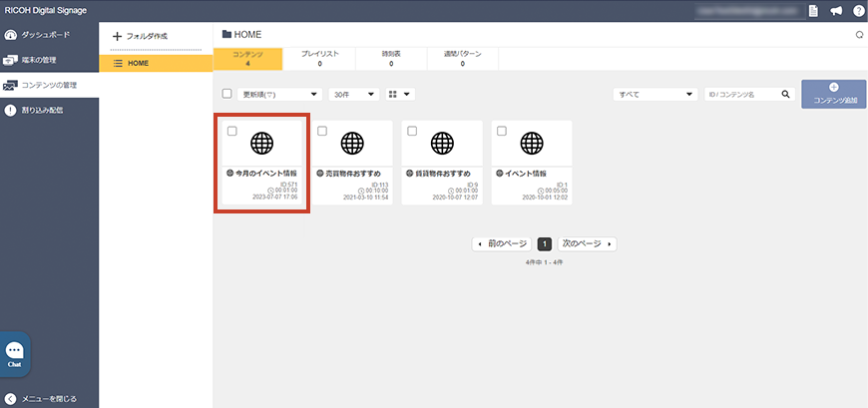Tick the checkbox on 今月のイベント情報 card

231,131
